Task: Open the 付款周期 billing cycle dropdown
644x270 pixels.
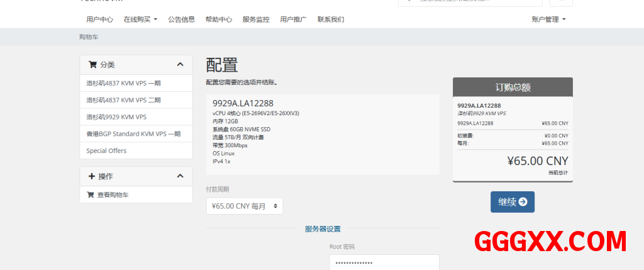Action: pos(244,206)
